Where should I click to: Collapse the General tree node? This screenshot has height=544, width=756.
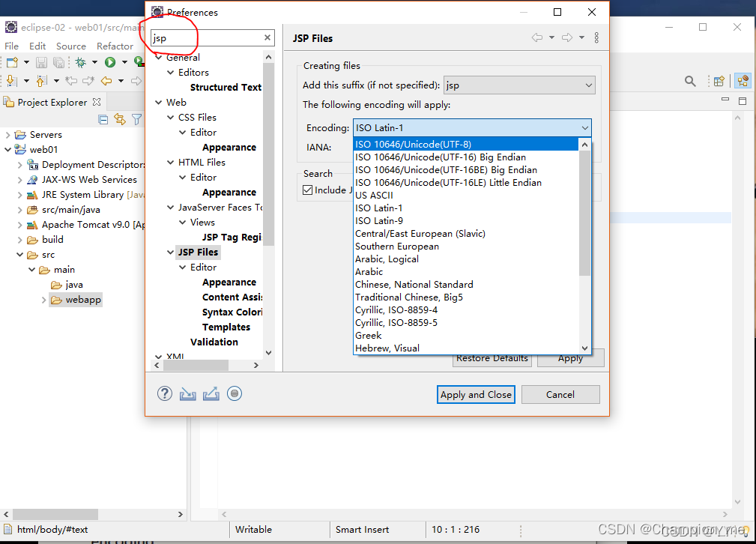point(159,58)
